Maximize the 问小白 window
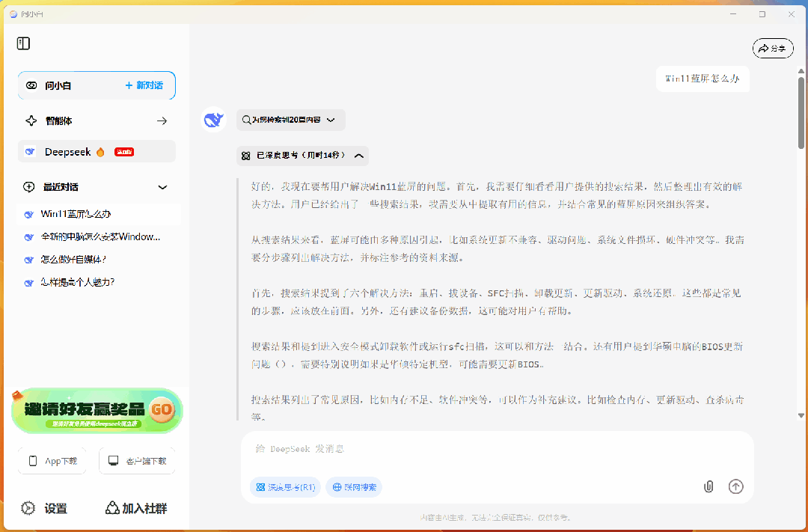The height and width of the screenshot is (532, 808). [x=762, y=14]
